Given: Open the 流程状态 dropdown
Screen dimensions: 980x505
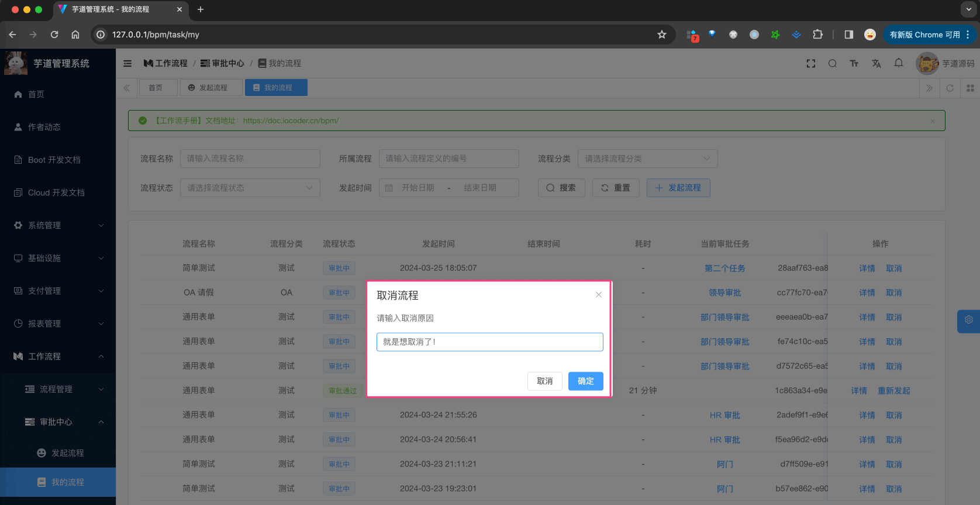Looking at the screenshot, I should pos(250,188).
